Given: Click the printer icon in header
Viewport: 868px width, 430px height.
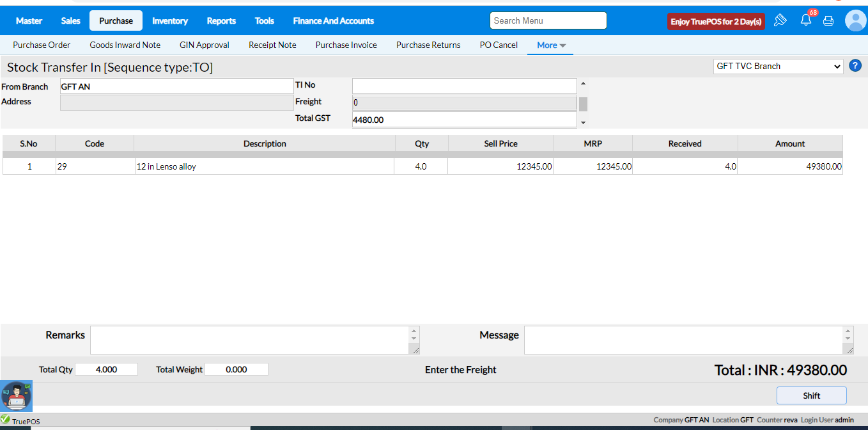Looking at the screenshot, I should (828, 20).
